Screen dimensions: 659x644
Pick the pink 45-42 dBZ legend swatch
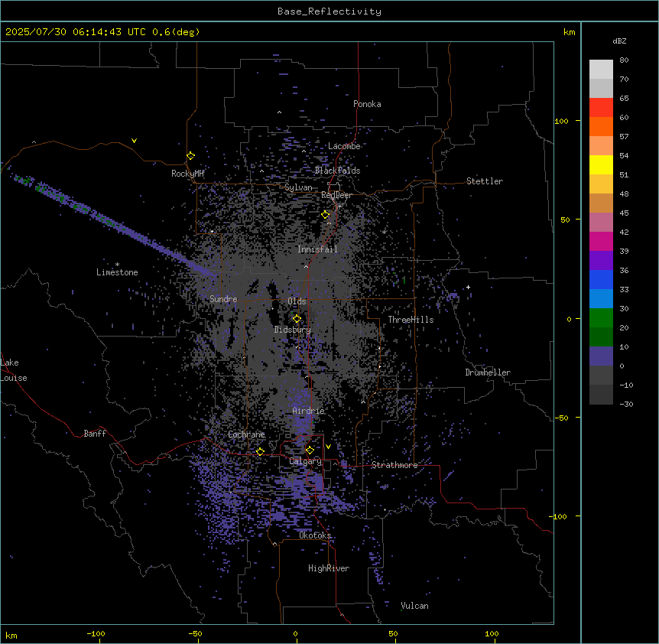coord(601,223)
